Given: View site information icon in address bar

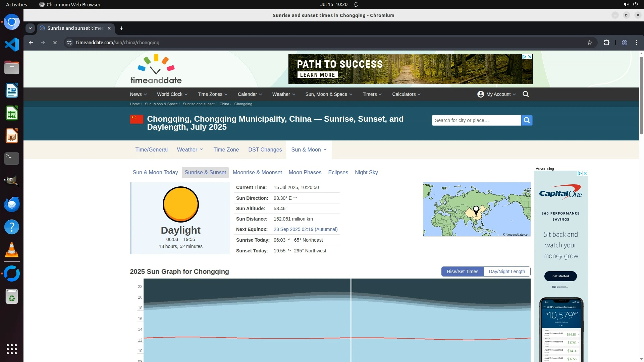Looking at the screenshot, I should [x=69, y=43].
